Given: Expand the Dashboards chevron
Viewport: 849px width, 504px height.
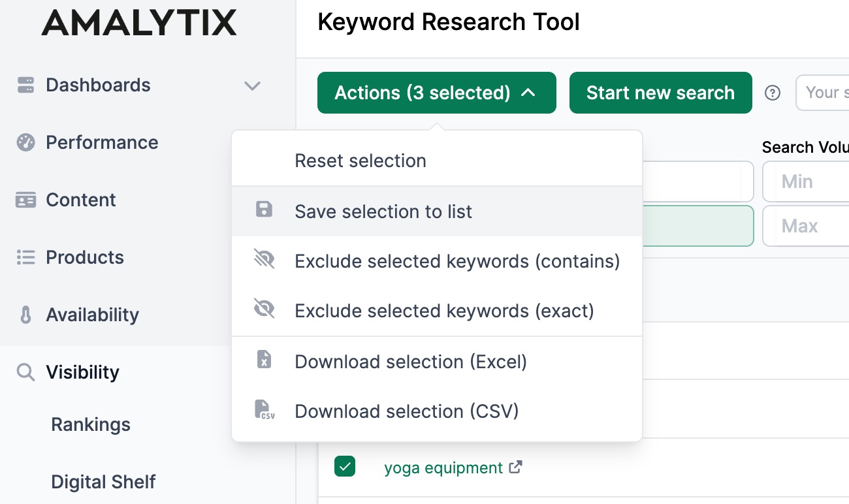Looking at the screenshot, I should [252, 86].
